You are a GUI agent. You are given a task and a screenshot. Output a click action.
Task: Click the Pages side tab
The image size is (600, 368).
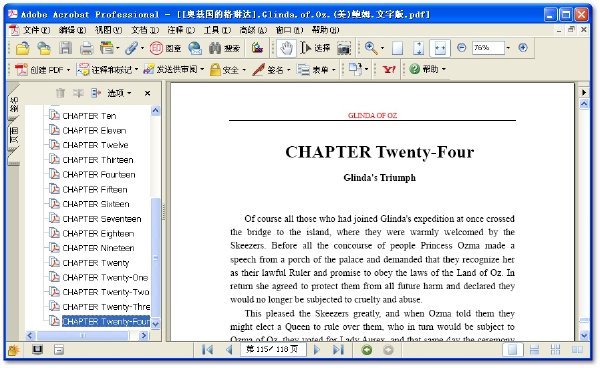coord(14,135)
